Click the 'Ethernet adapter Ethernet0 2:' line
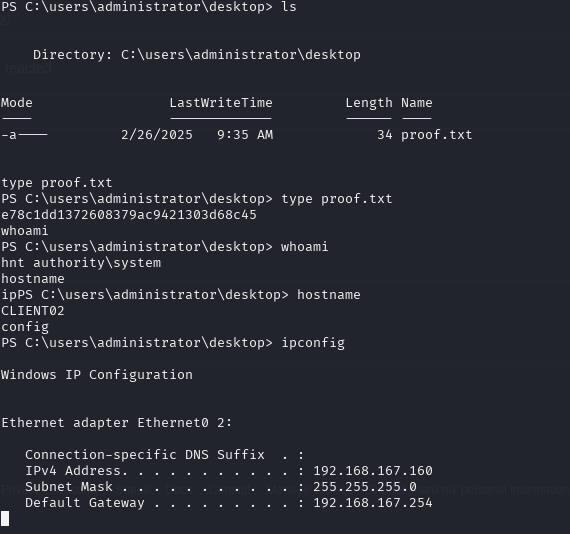The image size is (570, 534). (117, 423)
